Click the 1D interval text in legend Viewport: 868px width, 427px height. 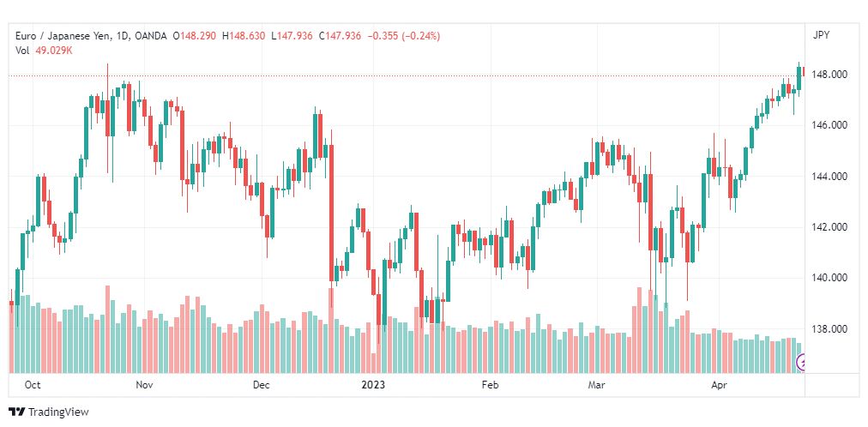122,36
